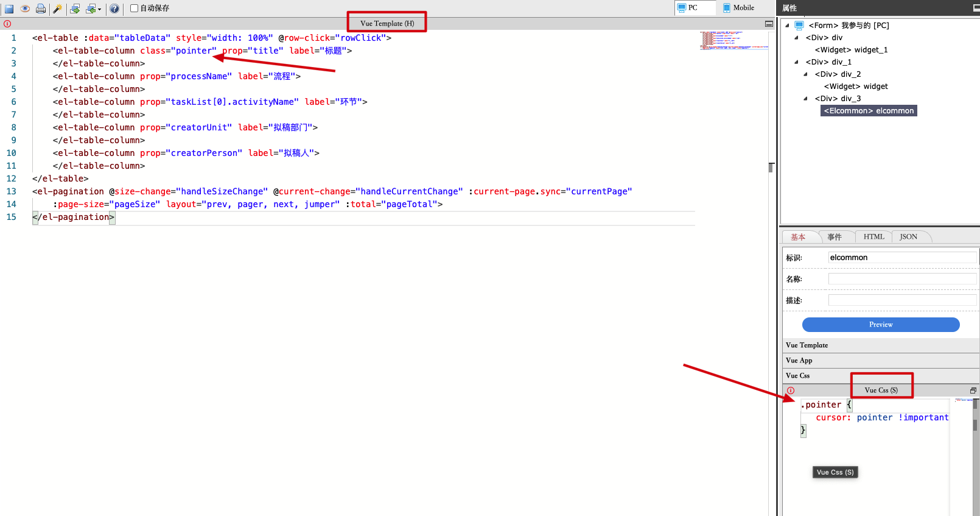This screenshot has height=516, width=980.
Task: Click the 名称 input field
Action: pos(902,279)
